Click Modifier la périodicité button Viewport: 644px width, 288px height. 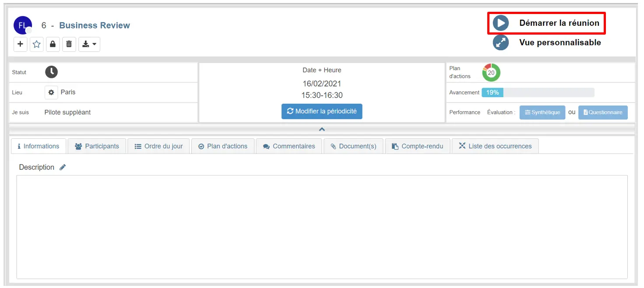[322, 111]
